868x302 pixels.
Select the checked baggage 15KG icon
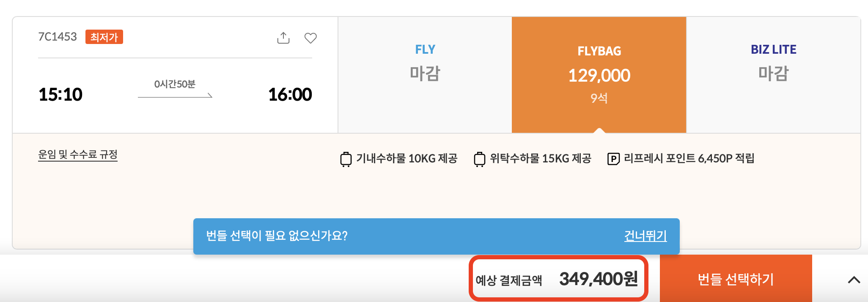click(x=480, y=159)
